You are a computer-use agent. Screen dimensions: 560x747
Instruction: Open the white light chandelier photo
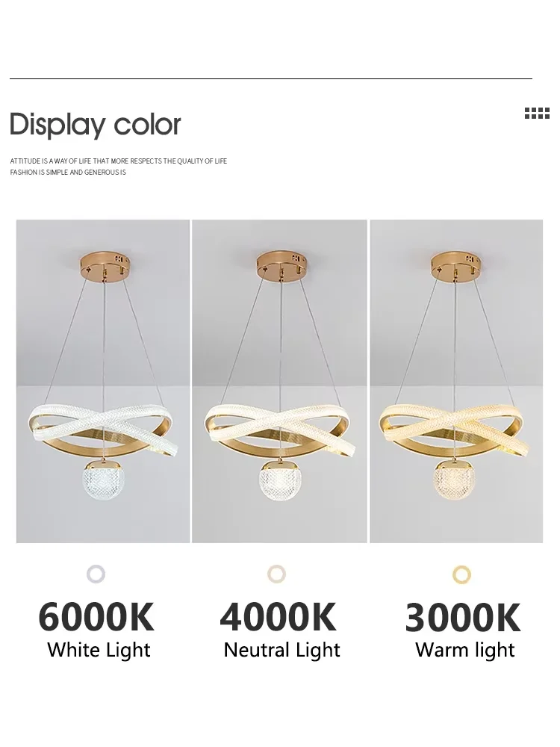pos(103,381)
